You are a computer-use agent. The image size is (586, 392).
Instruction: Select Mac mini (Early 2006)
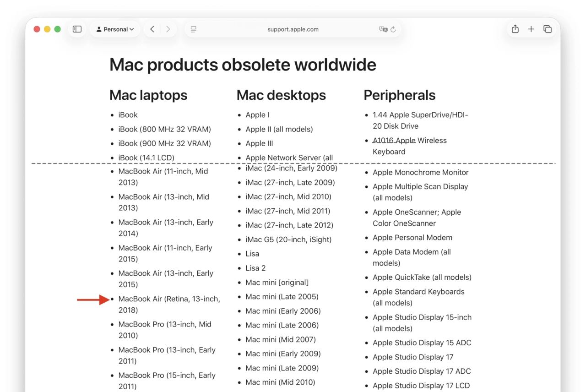(283, 311)
